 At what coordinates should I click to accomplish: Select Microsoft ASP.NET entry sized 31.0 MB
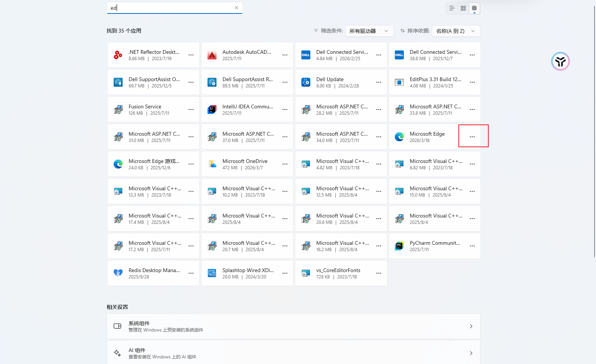tap(153, 137)
